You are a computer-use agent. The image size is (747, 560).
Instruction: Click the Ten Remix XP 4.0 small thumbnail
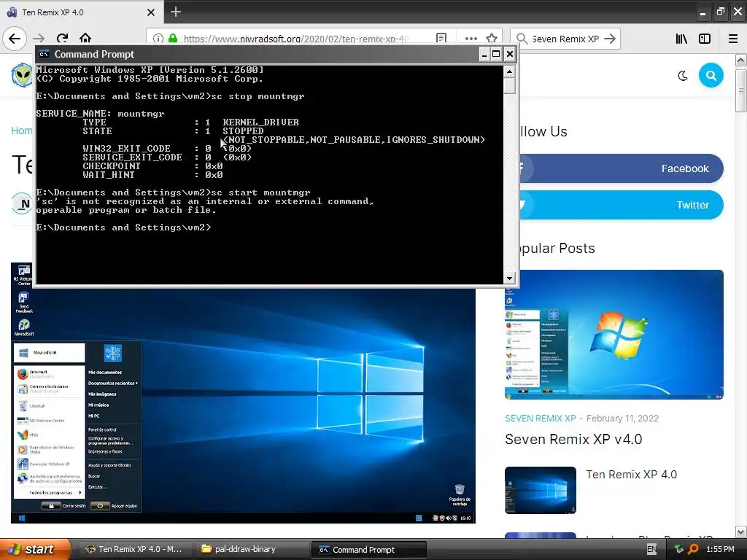pyautogui.click(x=541, y=490)
